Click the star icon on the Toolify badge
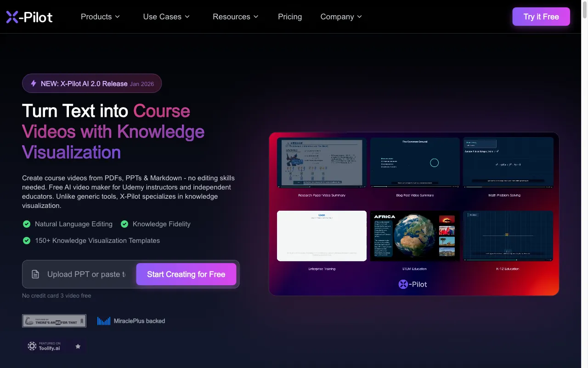The width and height of the screenshot is (588, 368). click(78, 346)
